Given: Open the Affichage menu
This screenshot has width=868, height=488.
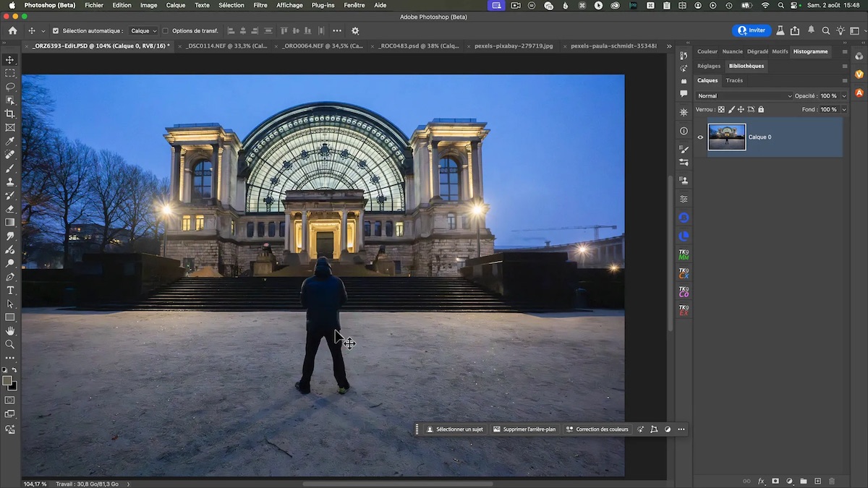Looking at the screenshot, I should pyautogui.click(x=290, y=5).
